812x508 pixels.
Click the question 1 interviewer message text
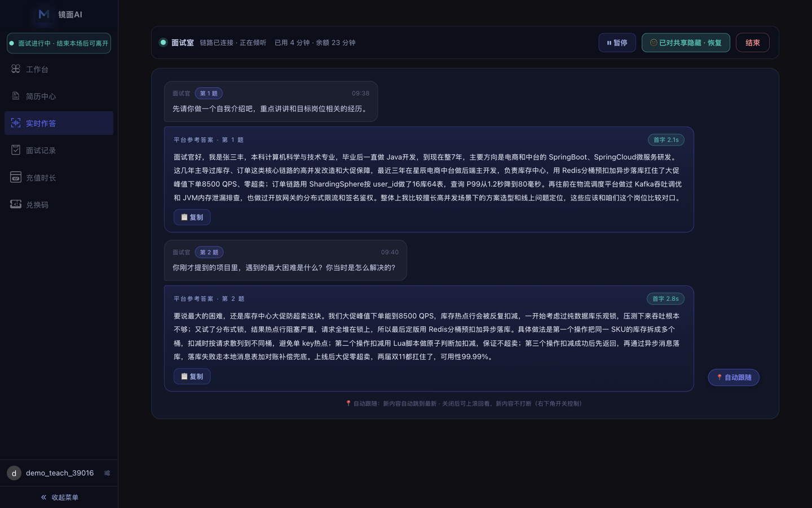click(x=271, y=109)
